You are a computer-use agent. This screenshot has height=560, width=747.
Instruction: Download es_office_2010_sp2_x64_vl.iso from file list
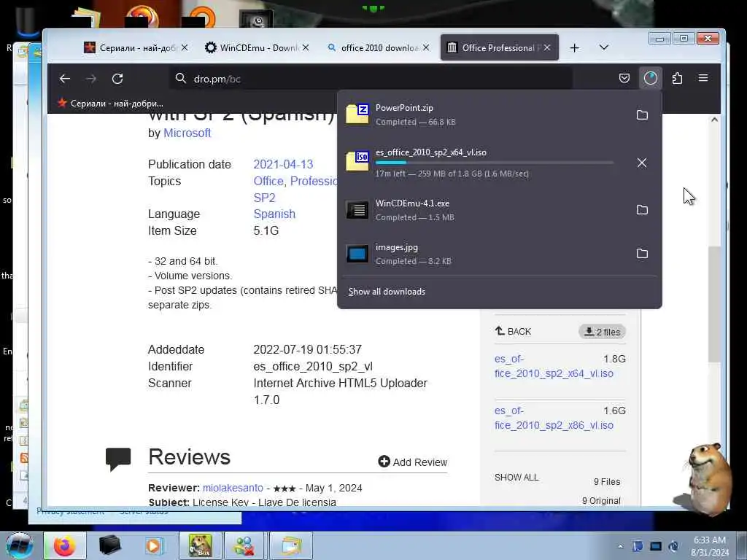coord(554,366)
